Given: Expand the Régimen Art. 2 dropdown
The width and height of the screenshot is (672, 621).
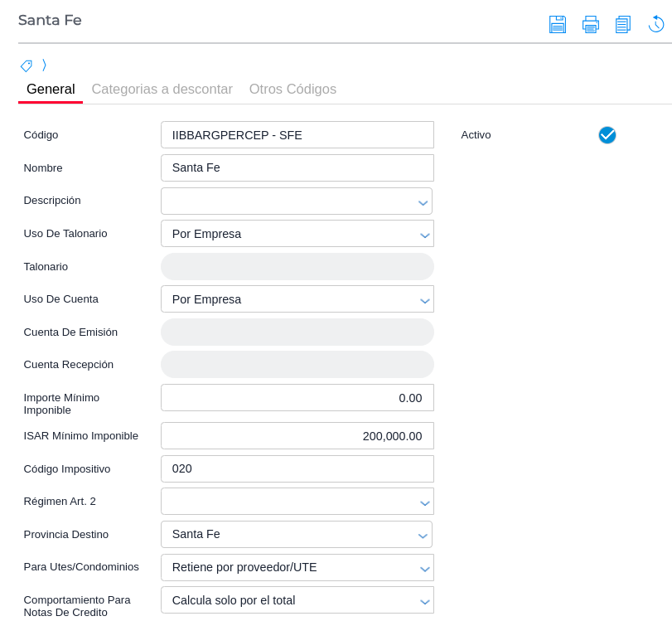Looking at the screenshot, I should (x=424, y=502).
